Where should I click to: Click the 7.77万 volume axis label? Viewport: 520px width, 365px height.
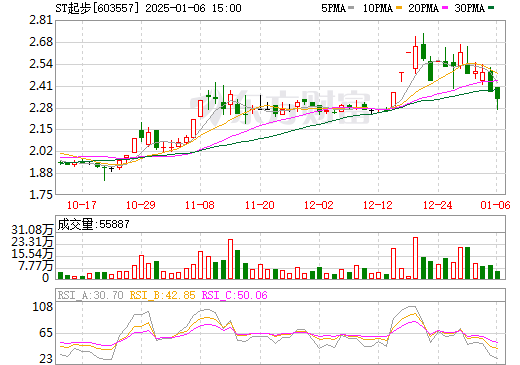36,266
